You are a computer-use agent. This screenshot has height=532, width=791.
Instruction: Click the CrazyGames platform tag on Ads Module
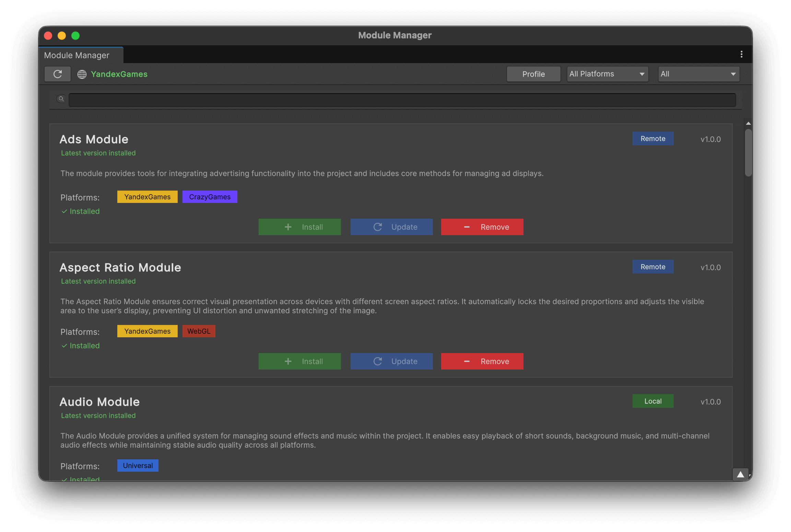(210, 196)
